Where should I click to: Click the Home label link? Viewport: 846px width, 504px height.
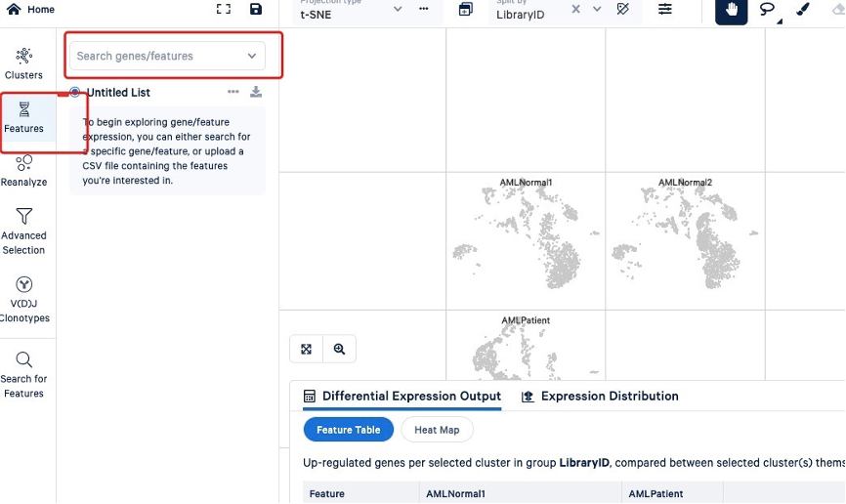point(41,9)
